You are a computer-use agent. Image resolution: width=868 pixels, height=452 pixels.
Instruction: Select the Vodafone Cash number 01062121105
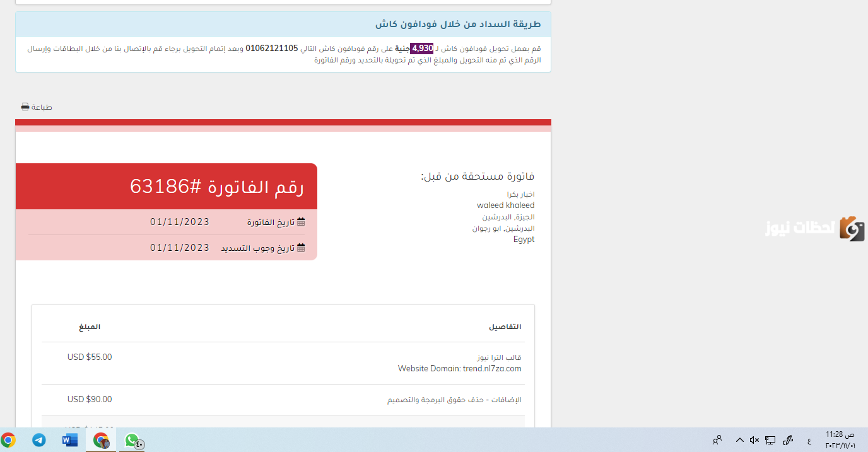tap(272, 49)
